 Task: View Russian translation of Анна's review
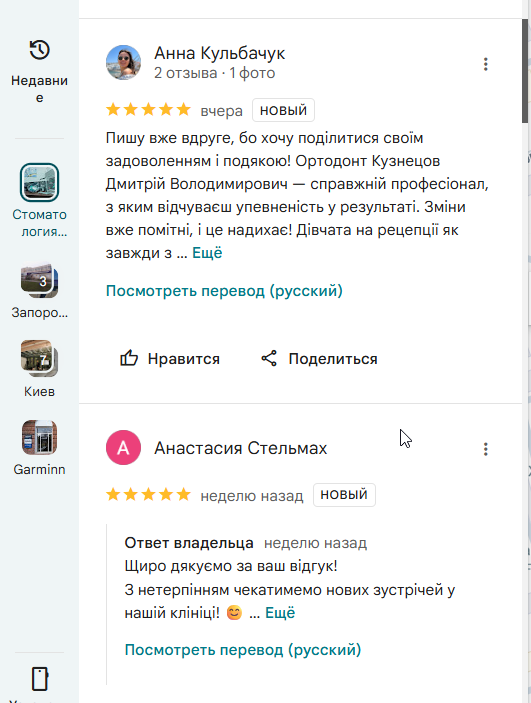pos(224,291)
